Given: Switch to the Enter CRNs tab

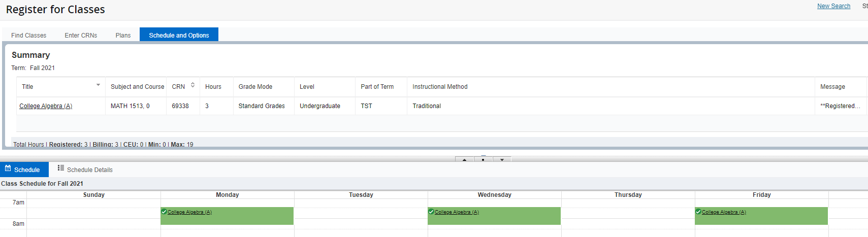Looking at the screenshot, I should (81, 35).
